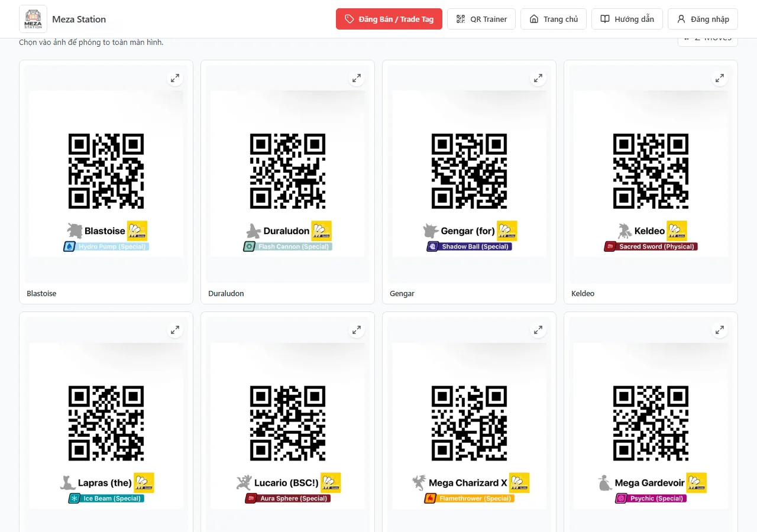Click the Gengar (for) name label
The width and height of the screenshot is (757, 532).
468,231
